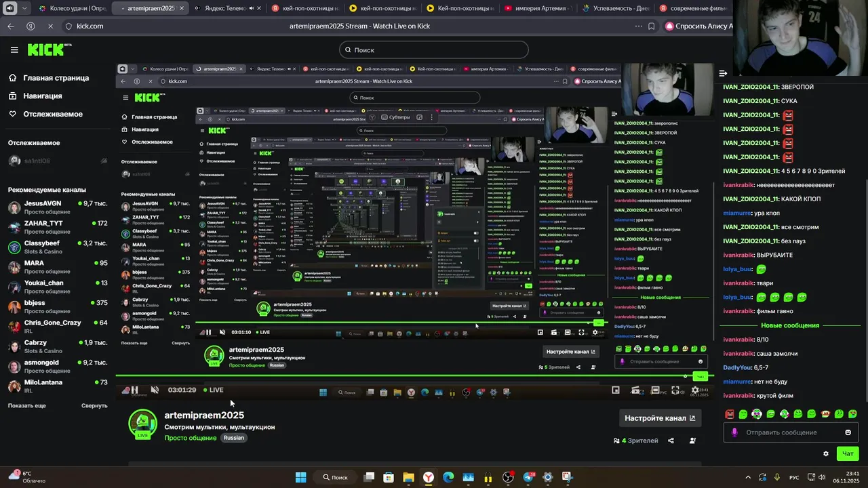Open the Windows Start menu
This screenshot has height=488, width=868.
[300, 477]
